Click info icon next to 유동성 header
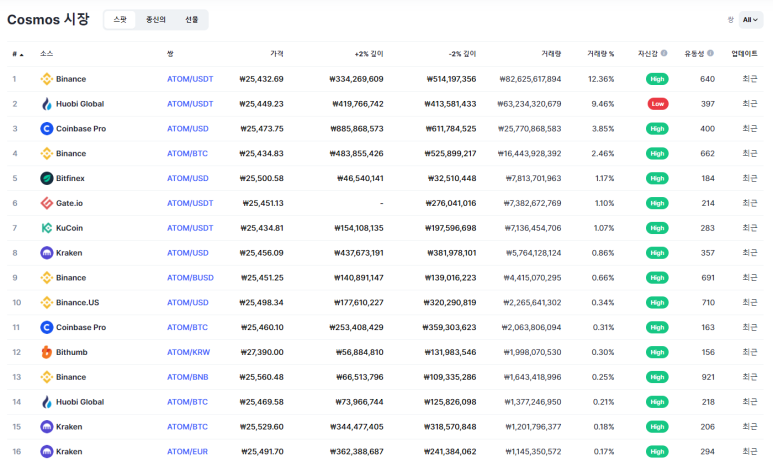773x462 pixels. [710, 53]
